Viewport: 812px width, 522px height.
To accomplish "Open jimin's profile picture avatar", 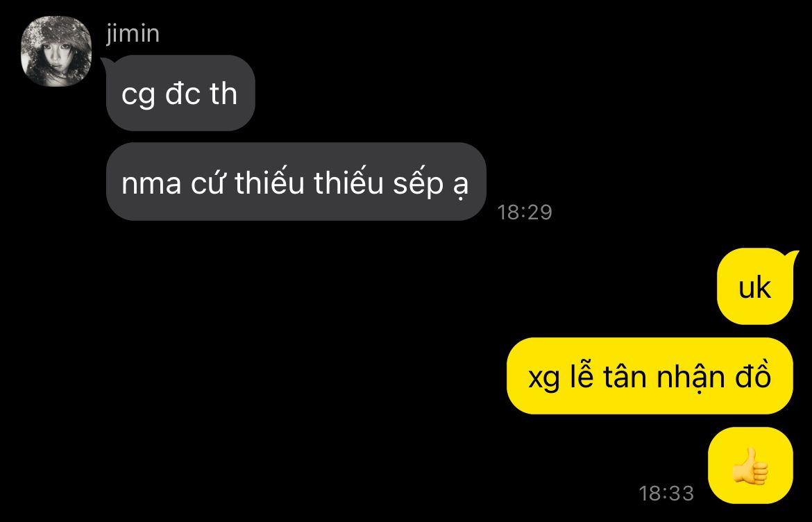I will click(x=56, y=51).
